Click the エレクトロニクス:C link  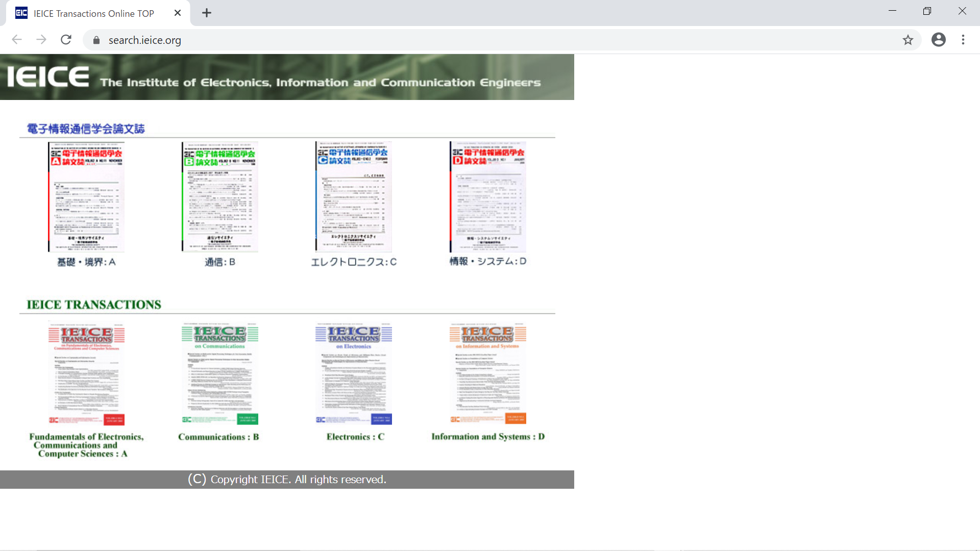pos(354,262)
